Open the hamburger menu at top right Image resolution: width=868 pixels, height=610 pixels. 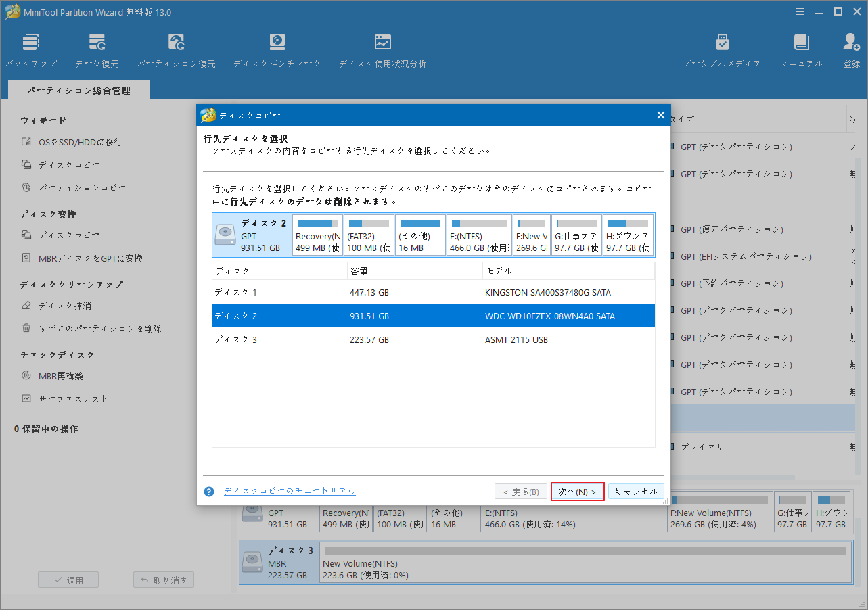[x=800, y=11]
